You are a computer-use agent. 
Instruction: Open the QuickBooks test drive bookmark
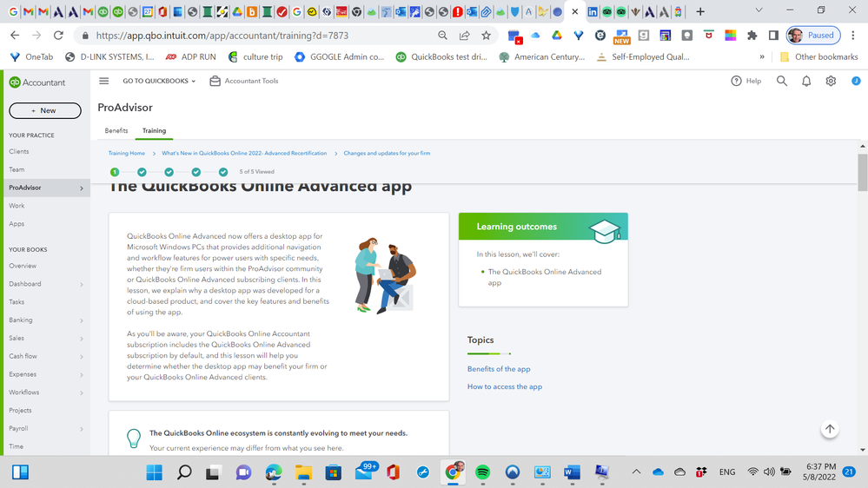click(x=441, y=56)
